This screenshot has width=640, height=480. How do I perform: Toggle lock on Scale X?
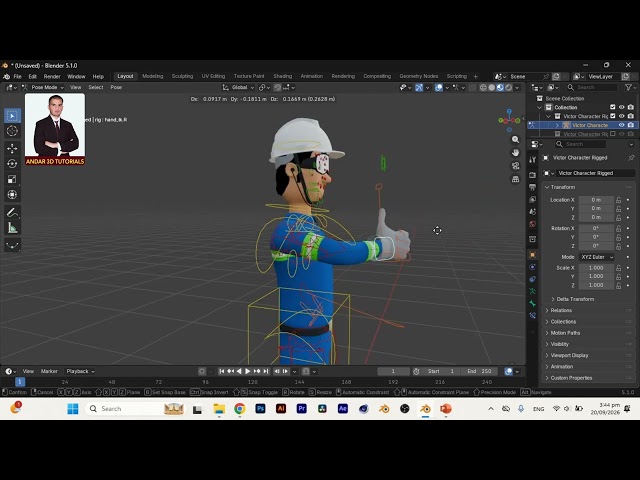coord(619,268)
